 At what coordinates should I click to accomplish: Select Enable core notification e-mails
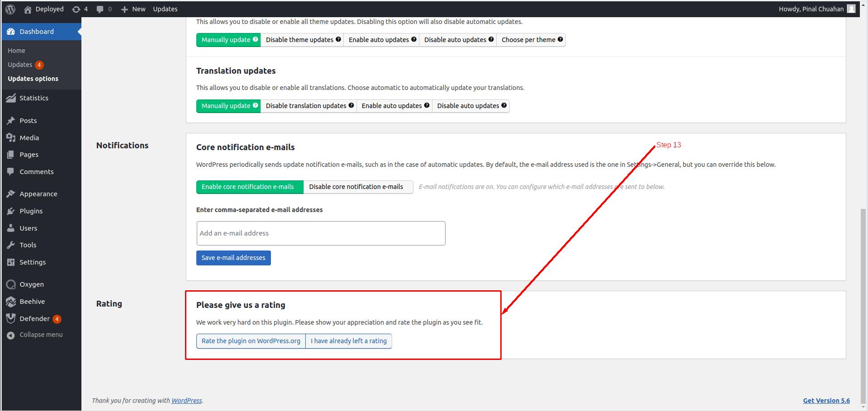pos(250,187)
